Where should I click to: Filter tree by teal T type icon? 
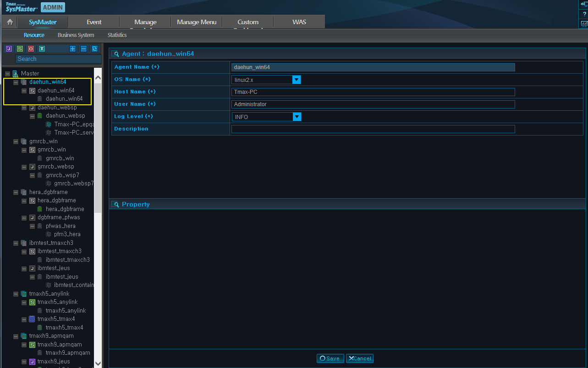click(42, 49)
